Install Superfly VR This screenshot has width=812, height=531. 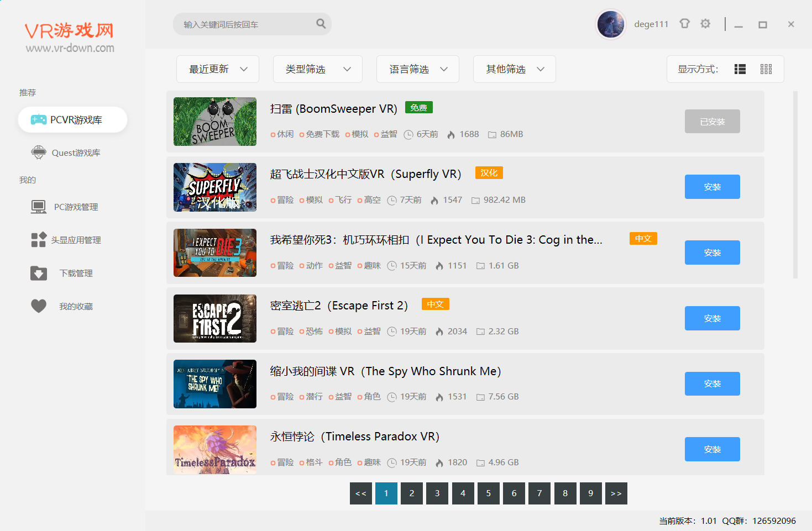(x=713, y=187)
